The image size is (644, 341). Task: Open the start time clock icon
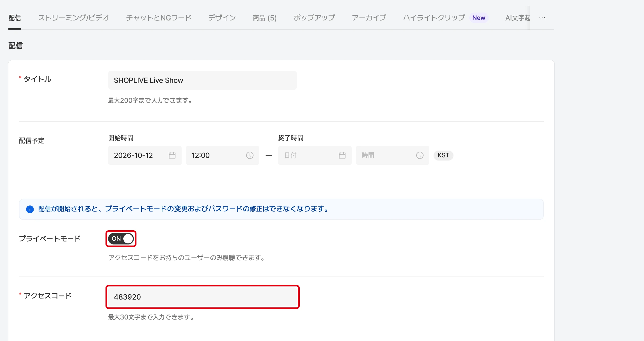(x=250, y=155)
